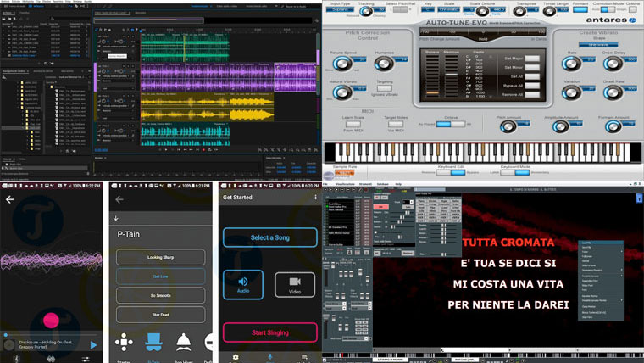The width and height of the screenshot is (644, 363).
Task: Click the Amplitude Amount knob
Action: click(560, 126)
